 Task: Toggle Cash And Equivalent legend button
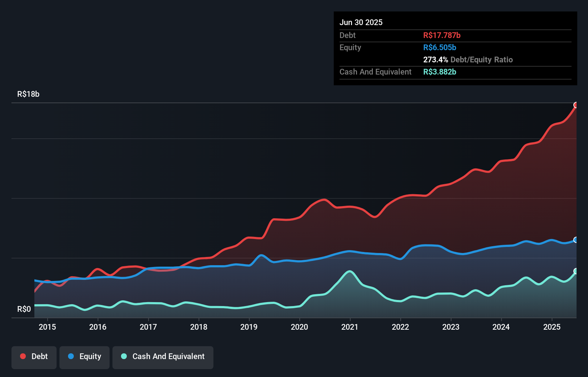(x=163, y=357)
